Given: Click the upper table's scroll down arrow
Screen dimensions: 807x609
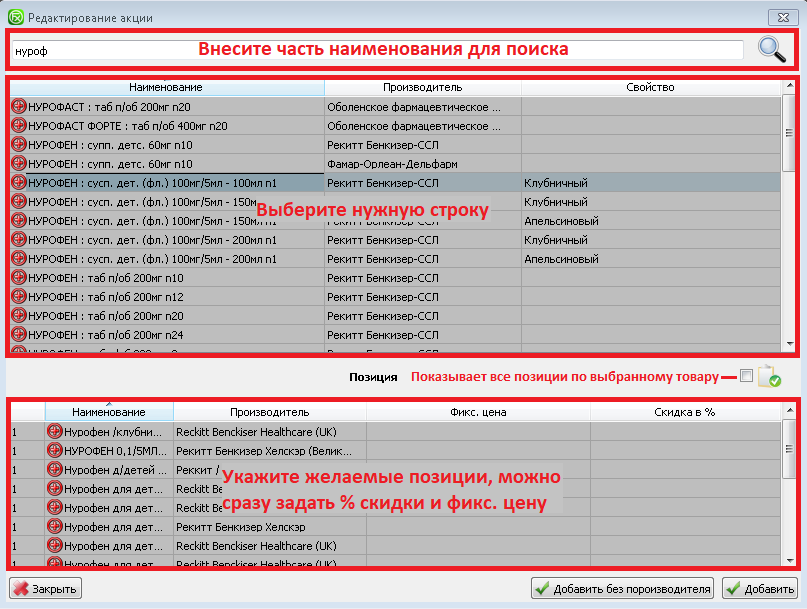Looking at the screenshot, I should (789, 344).
